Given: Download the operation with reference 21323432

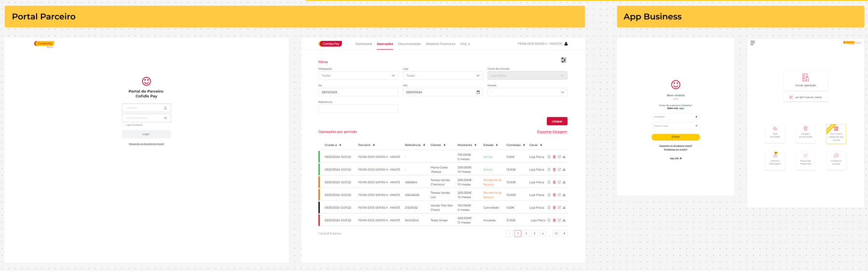Looking at the screenshot, I should 564,208.
